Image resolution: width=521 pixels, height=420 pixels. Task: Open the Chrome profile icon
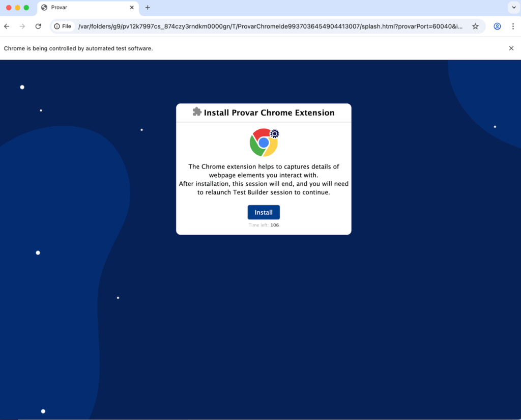(x=497, y=26)
